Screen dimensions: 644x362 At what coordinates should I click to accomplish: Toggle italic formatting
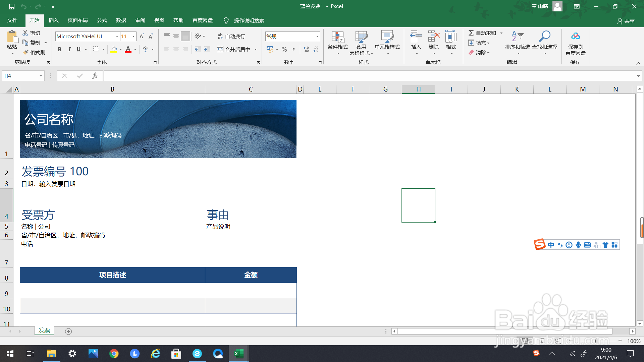[69, 49]
